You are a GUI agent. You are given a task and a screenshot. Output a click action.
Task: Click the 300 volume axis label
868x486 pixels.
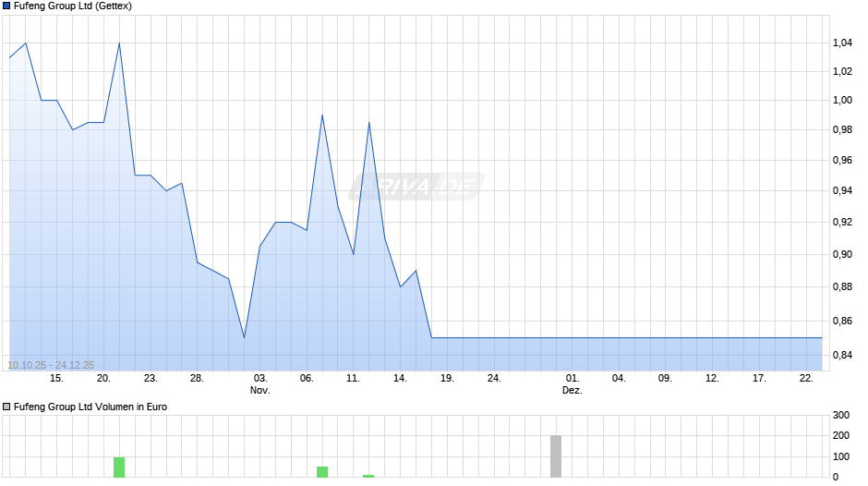(x=841, y=415)
